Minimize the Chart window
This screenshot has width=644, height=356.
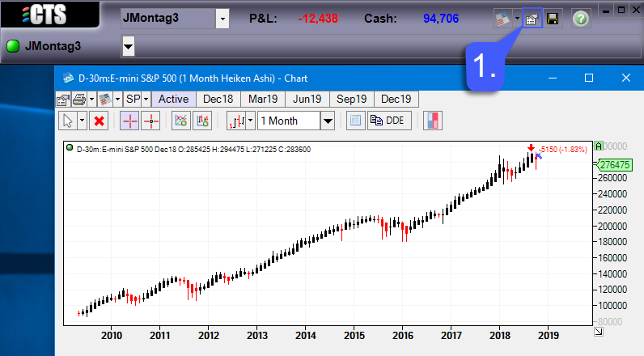pos(553,78)
